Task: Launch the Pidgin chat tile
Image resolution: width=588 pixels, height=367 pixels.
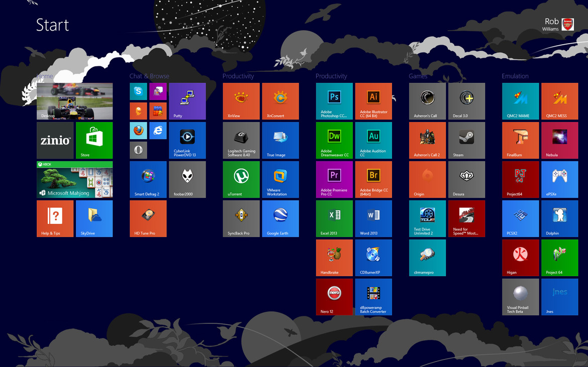Action: 158,91
